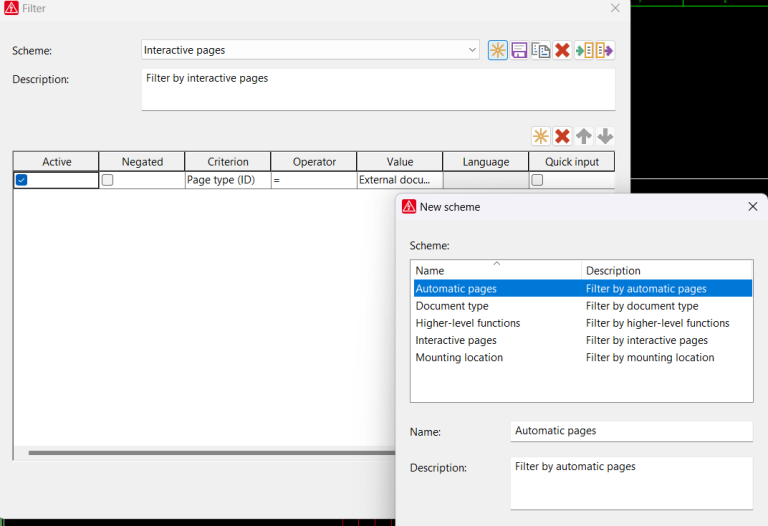Viewport: 768px width, 526px height.
Task: Click the Copy scheme icon
Action: point(541,50)
